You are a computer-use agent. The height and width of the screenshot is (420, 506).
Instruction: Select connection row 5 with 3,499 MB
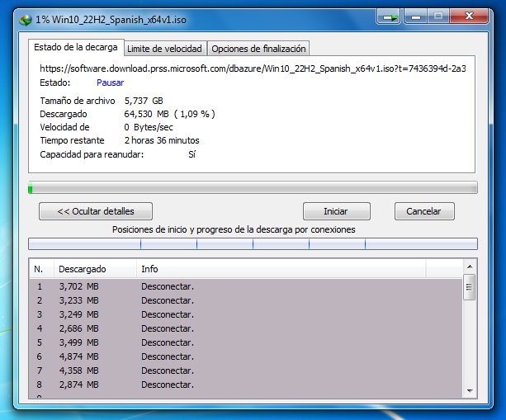click(246, 342)
